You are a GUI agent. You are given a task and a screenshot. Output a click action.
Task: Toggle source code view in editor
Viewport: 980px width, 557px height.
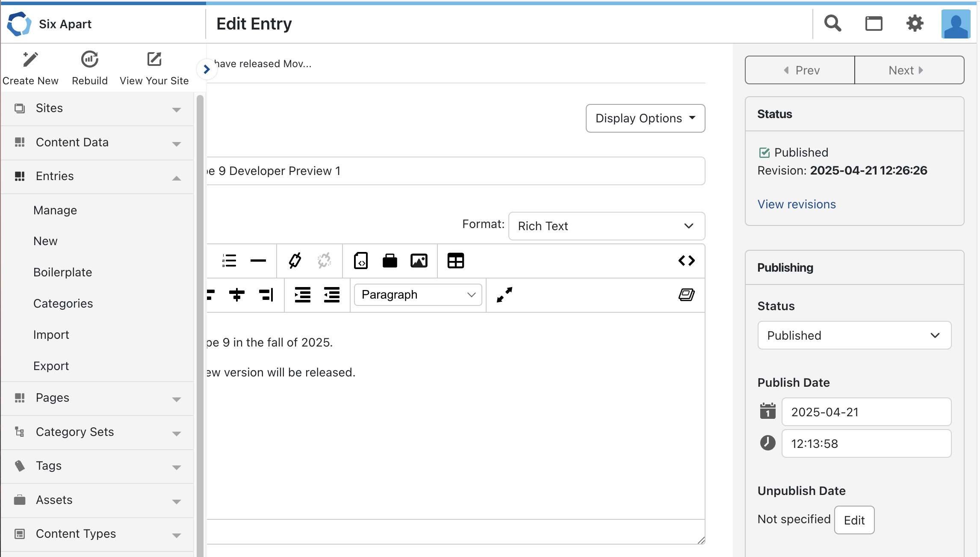click(686, 261)
